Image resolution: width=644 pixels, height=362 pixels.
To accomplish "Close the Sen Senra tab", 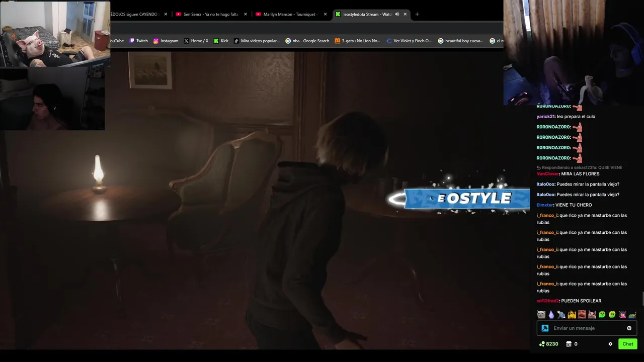I will click(x=246, y=14).
